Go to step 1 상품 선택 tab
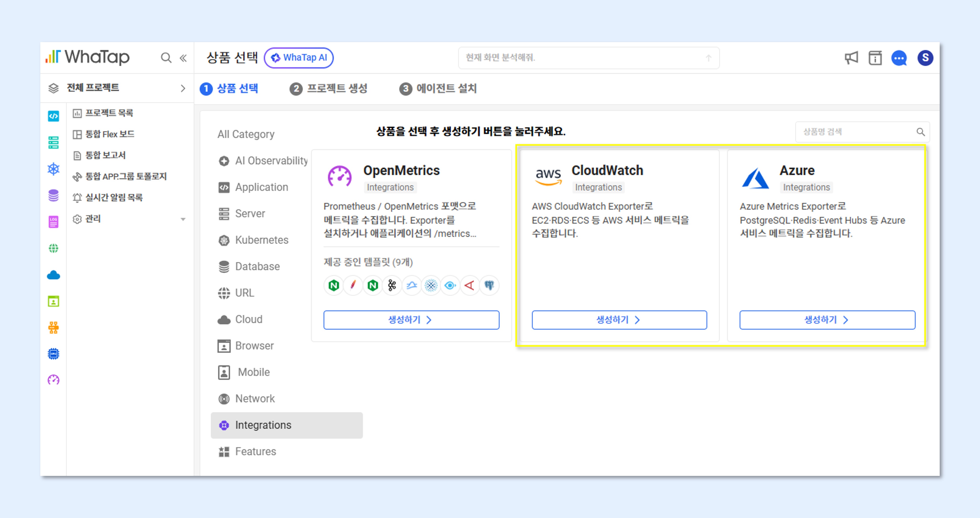Screen dimensions: 980x518 pos(229,89)
